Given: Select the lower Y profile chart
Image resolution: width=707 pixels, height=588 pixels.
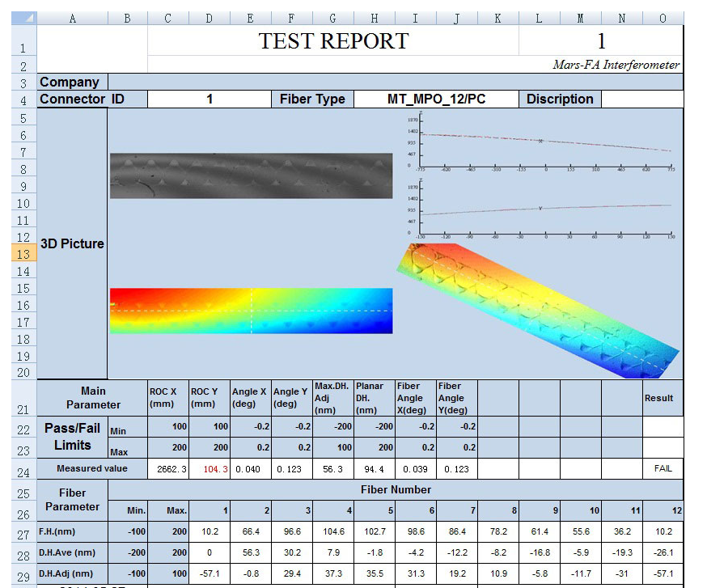Looking at the screenshot, I should pos(541,209).
